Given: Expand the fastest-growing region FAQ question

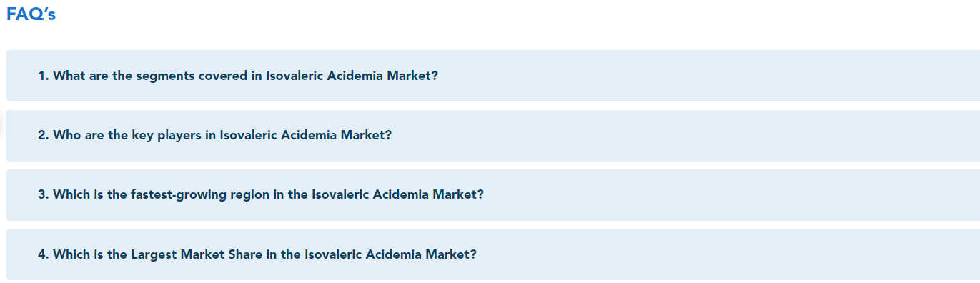Looking at the screenshot, I should (x=493, y=194).
